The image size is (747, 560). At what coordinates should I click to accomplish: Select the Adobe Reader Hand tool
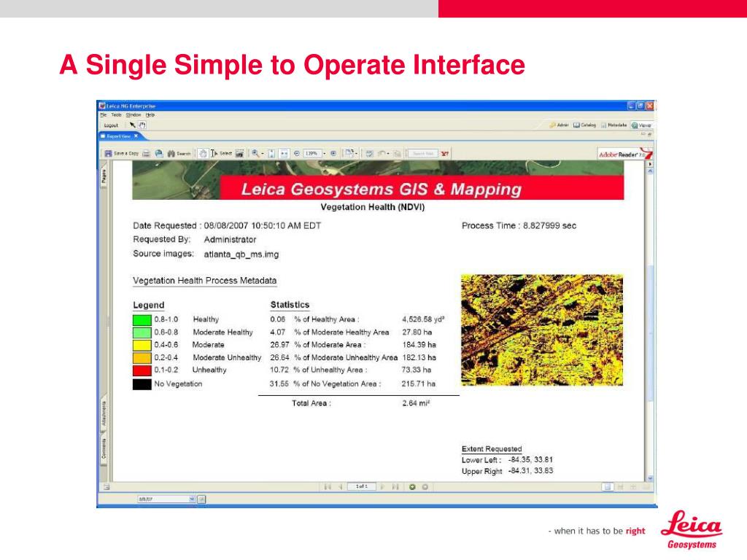coord(203,153)
